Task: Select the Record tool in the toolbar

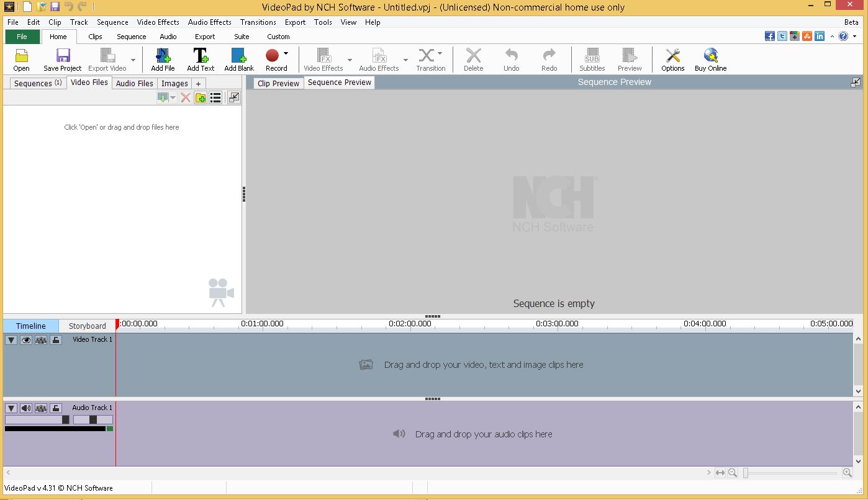Action: click(x=274, y=59)
